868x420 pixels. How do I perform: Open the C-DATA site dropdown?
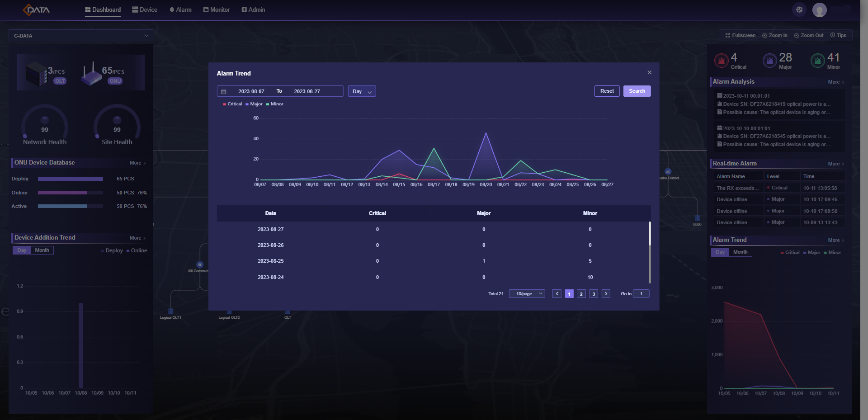point(81,35)
